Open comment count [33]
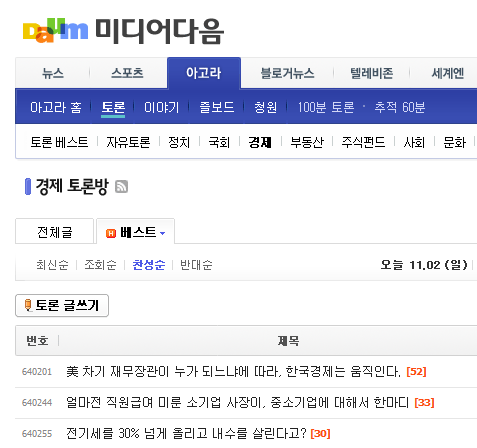 coord(424,403)
